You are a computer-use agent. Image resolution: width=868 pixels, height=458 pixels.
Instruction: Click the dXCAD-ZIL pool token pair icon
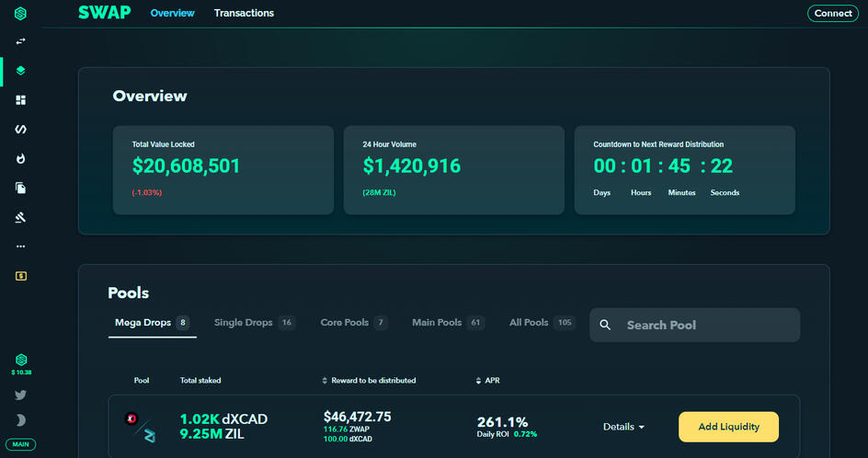tap(140, 427)
